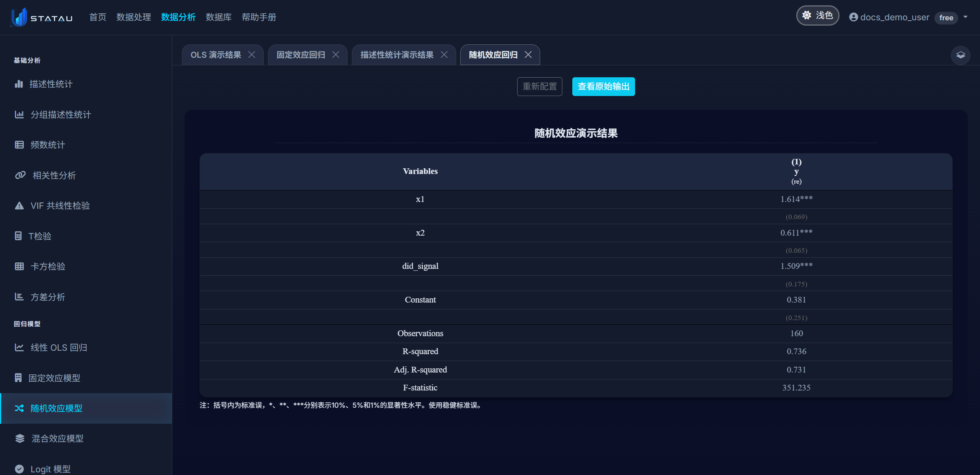
Task: Click the did_signal coefficient 1.509***
Action: [796, 266]
